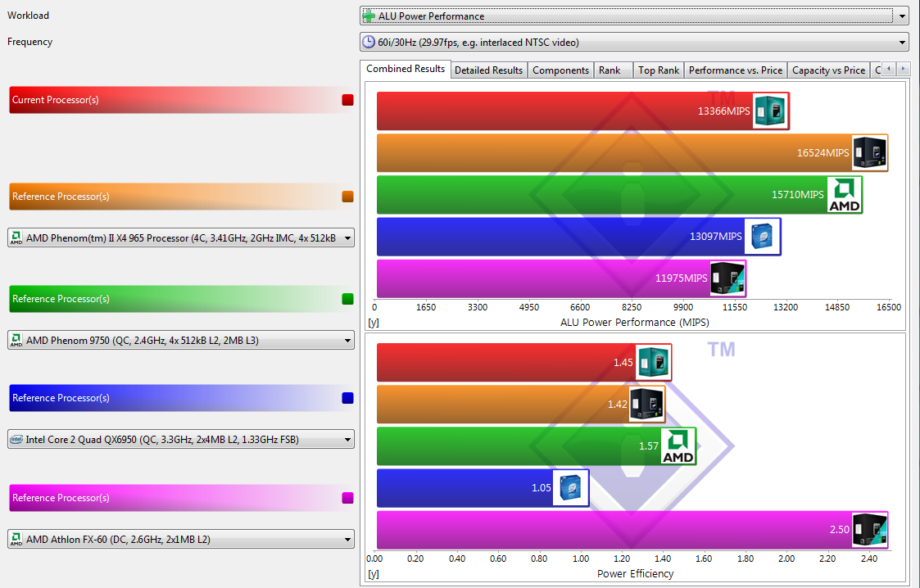Image resolution: width=920 pixels, height=588 pixels.
Task: Click the Intel box icon on 13097MIPS bar
Action: (x=762, y=237)
